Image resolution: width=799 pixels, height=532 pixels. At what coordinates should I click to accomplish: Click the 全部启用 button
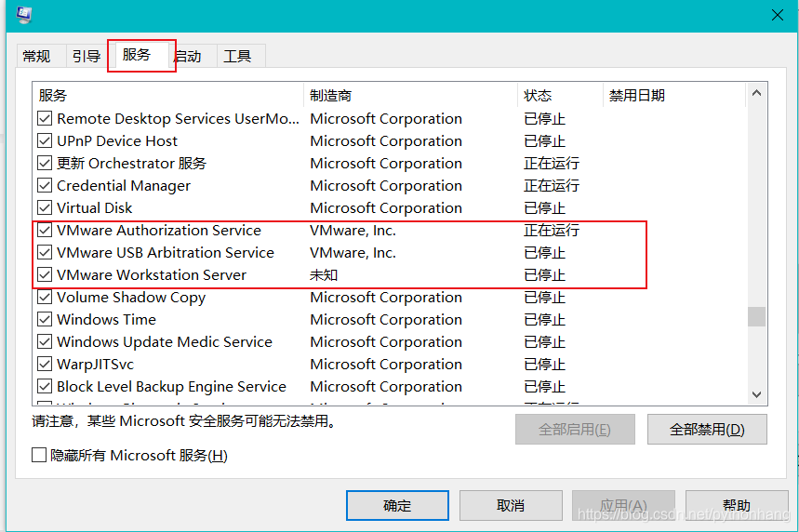[x=575, y=429]
